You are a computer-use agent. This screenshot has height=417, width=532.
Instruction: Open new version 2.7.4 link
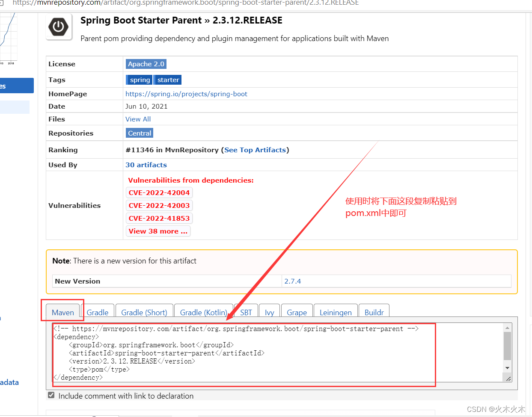[293, 281]
